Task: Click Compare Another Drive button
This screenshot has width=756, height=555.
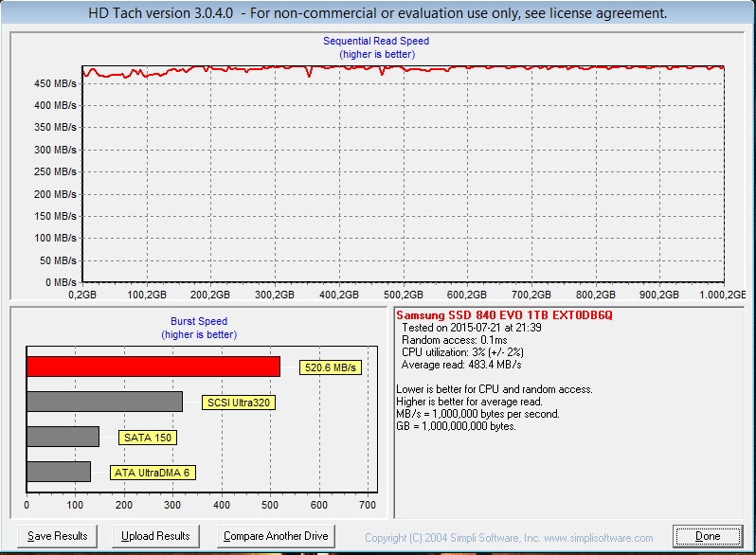Action: point(276,536)
